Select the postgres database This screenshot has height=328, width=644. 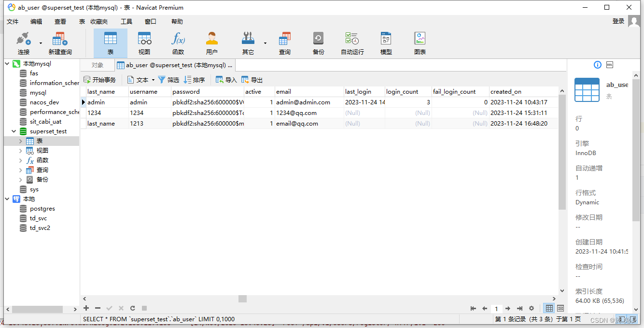[x=42, y=209]
